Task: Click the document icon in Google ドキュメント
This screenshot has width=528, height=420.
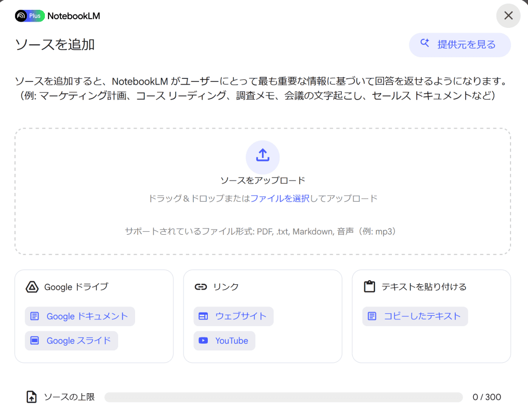Action: pos(35,316)
